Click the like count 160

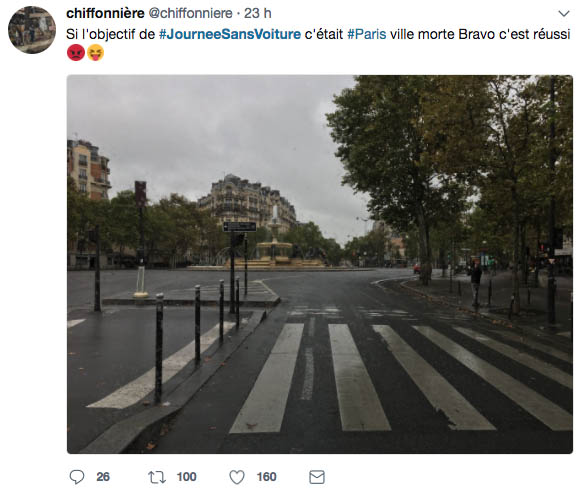[266, 477]
